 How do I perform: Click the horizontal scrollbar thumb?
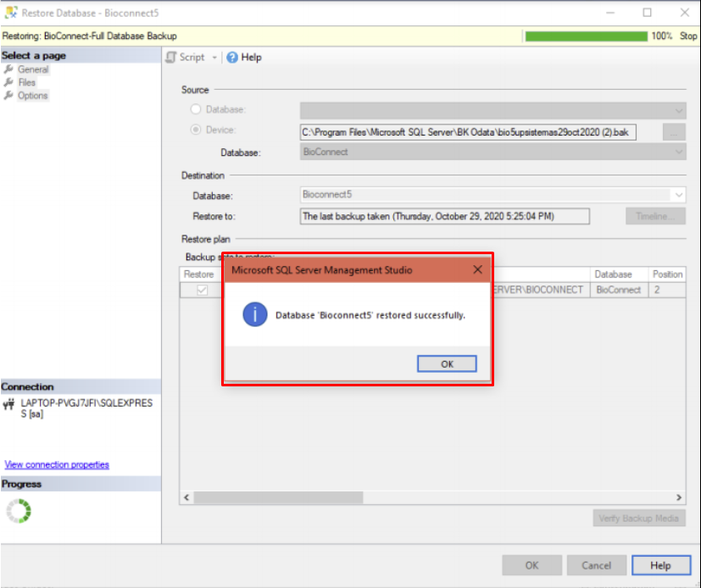click(279, 497)
